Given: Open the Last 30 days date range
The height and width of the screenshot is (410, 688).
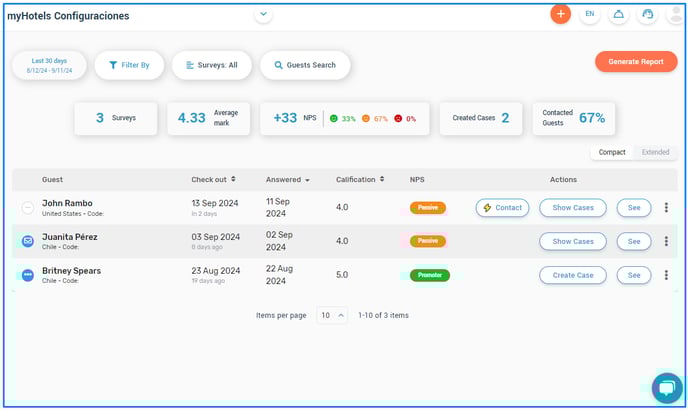Looking at the screenshot, I should point(49,65).
